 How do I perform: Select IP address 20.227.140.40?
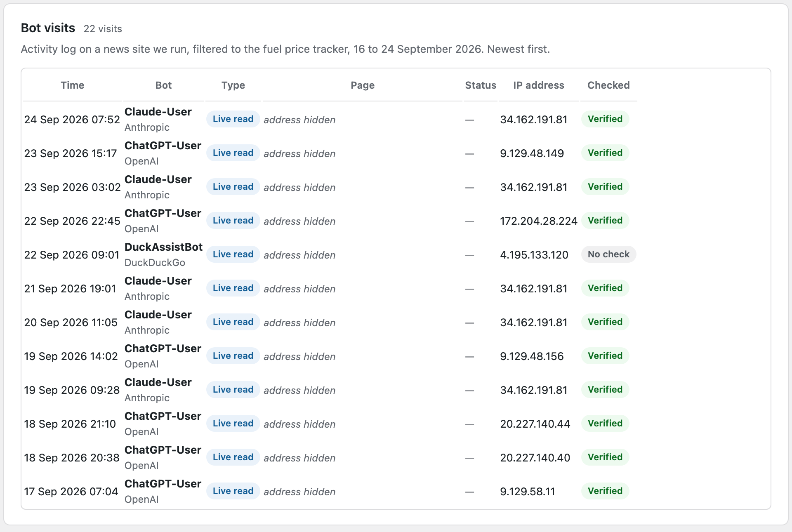click(535, 458)
